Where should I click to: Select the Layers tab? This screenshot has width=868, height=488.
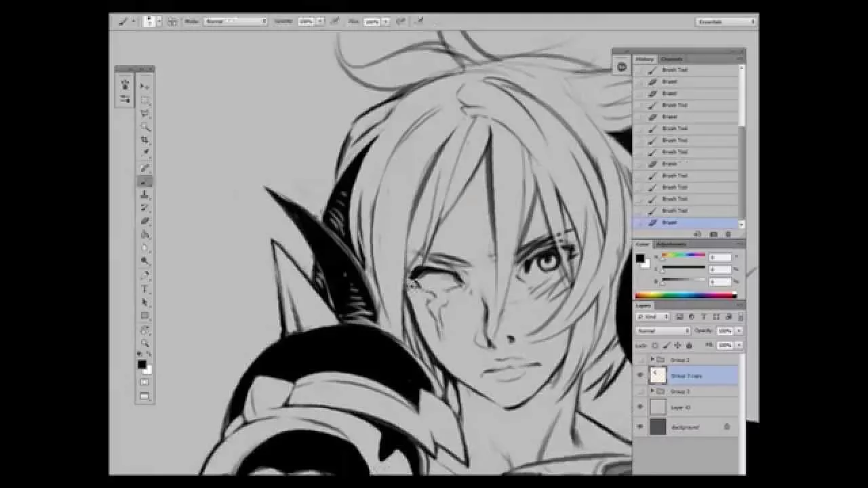tap(644, 306)
